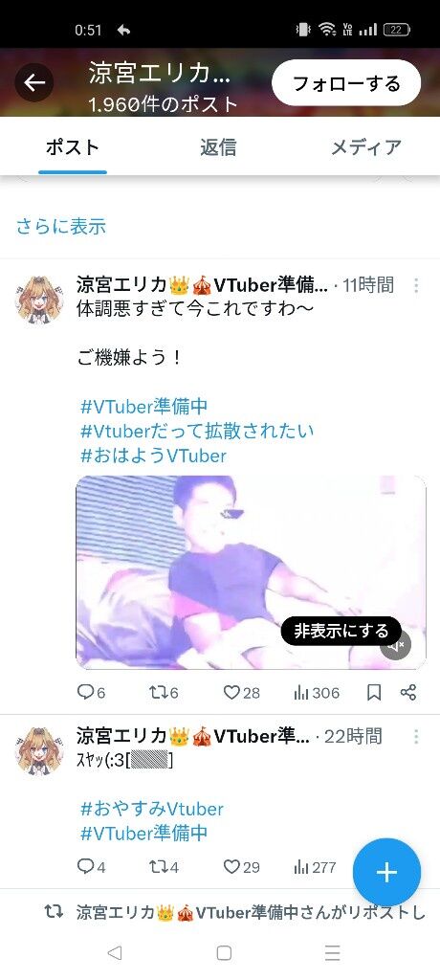Tap the back arrow in profile header
Image resolution: width=440 pixels, height=980 pixels.
(x=33, y=82)
